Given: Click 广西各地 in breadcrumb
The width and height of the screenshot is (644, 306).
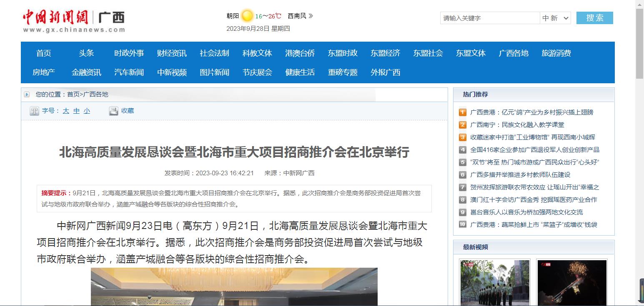Looking at the screenshot, I should point(96,95).
